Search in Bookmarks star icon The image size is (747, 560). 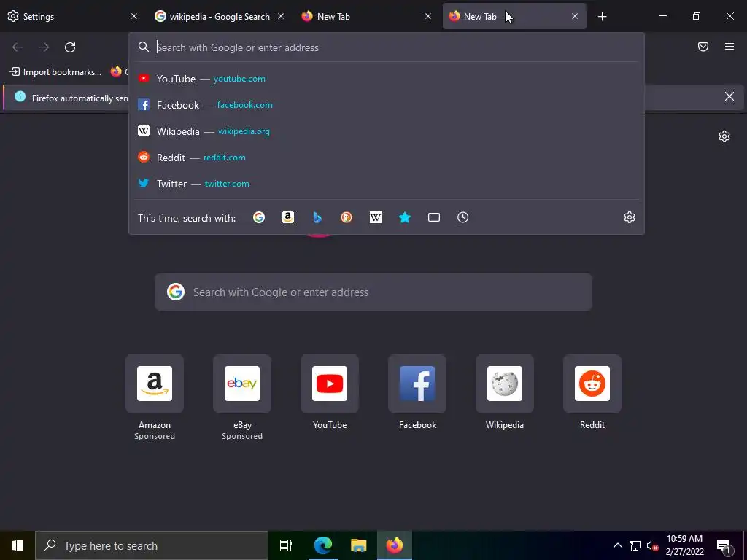click(x=404, y=217)
